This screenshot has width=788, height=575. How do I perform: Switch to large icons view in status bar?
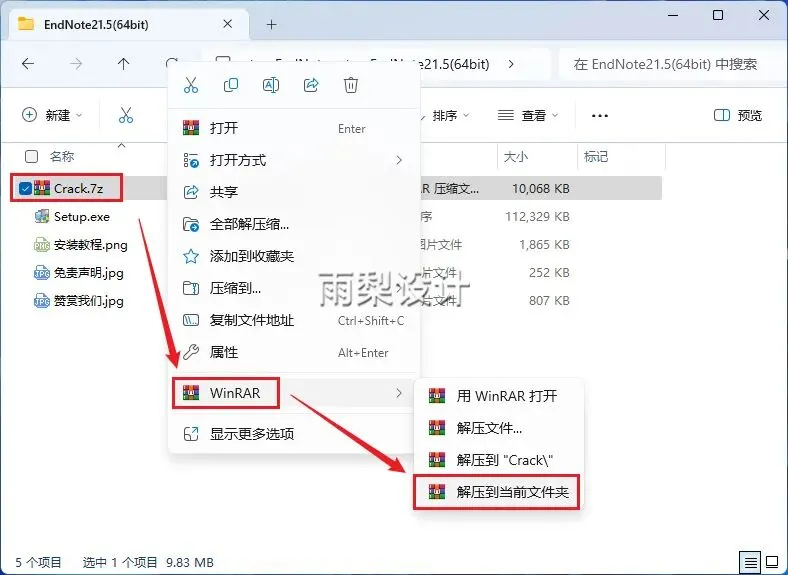(x=772, y=561)
